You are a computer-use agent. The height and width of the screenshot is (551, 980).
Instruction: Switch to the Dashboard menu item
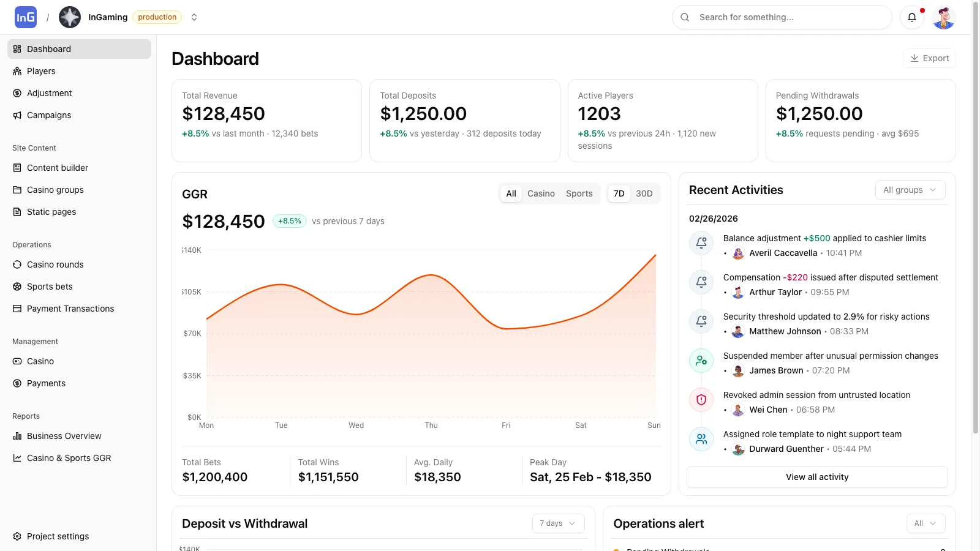[x=49, y=49]
